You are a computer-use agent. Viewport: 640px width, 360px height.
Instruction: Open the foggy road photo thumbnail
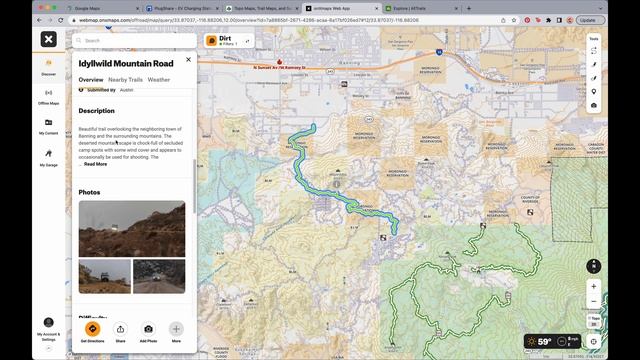[x=159, y=276]
